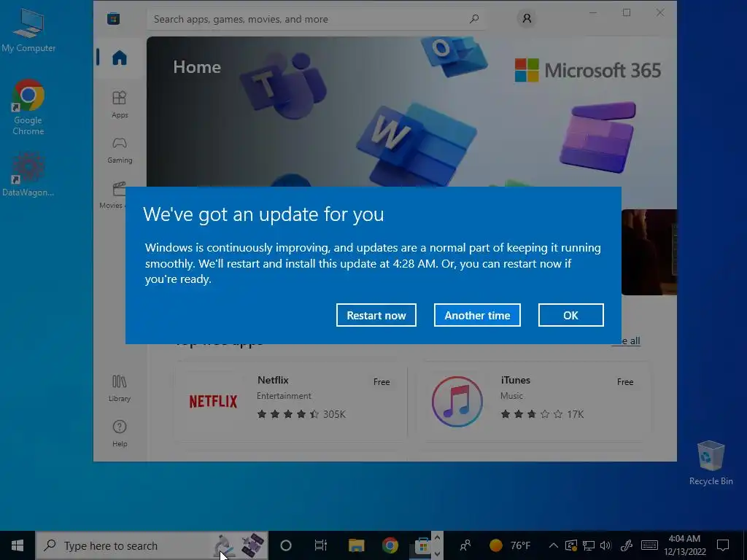Open the network tray icon
This screenshot has width=747, height=560.
point(589,545)
